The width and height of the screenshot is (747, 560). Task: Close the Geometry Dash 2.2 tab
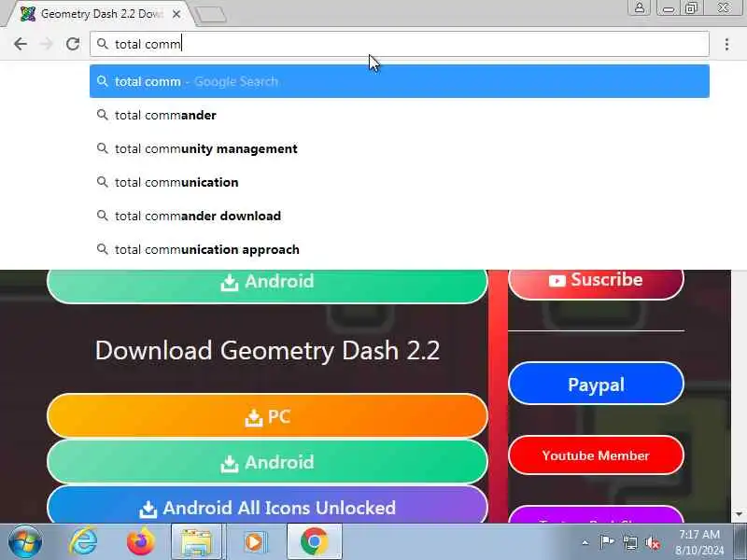(x=176, y=14)
